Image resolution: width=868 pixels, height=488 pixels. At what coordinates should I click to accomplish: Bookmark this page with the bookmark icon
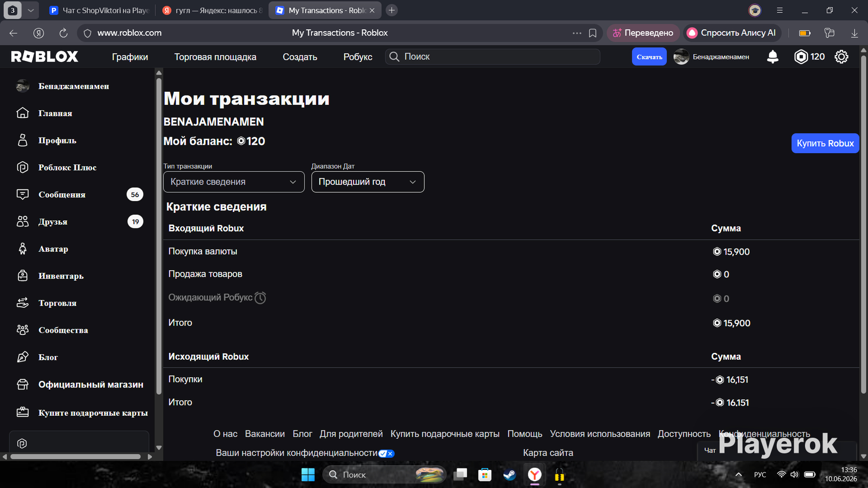(x=593, y=33)
